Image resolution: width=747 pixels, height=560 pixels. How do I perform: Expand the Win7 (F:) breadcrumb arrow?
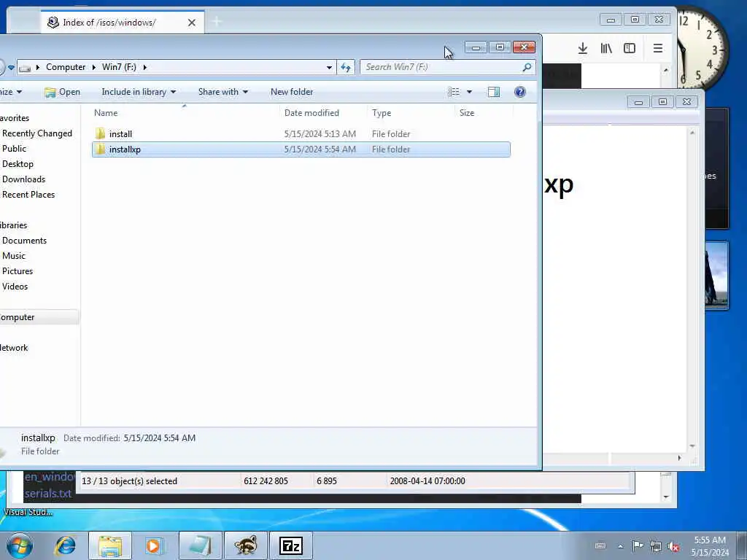tap(145, 67)
